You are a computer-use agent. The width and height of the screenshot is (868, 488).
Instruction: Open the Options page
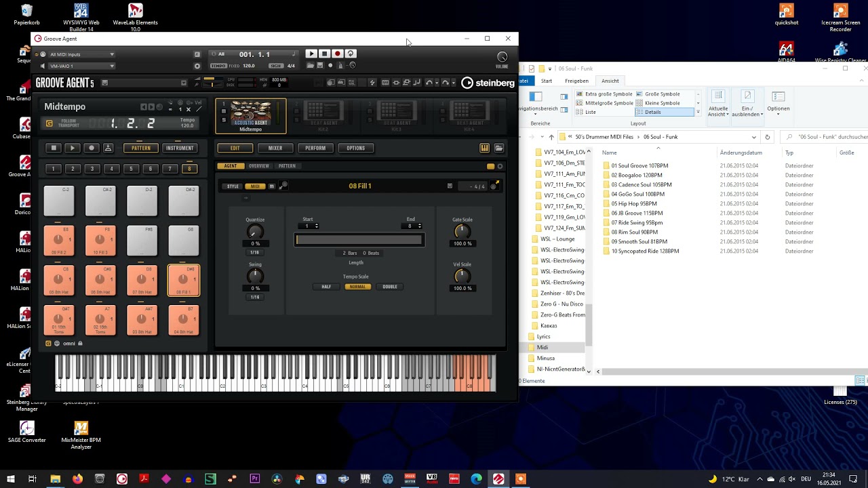point(355,148)
